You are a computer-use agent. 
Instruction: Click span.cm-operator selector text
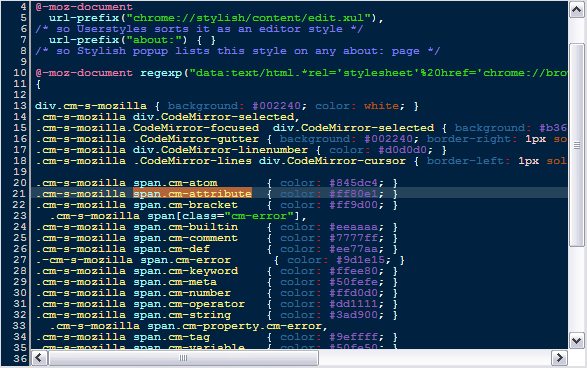[x=189, y=304]
